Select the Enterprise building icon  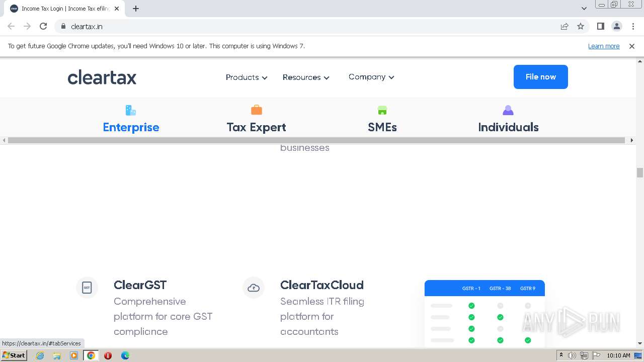coord(131,110)
